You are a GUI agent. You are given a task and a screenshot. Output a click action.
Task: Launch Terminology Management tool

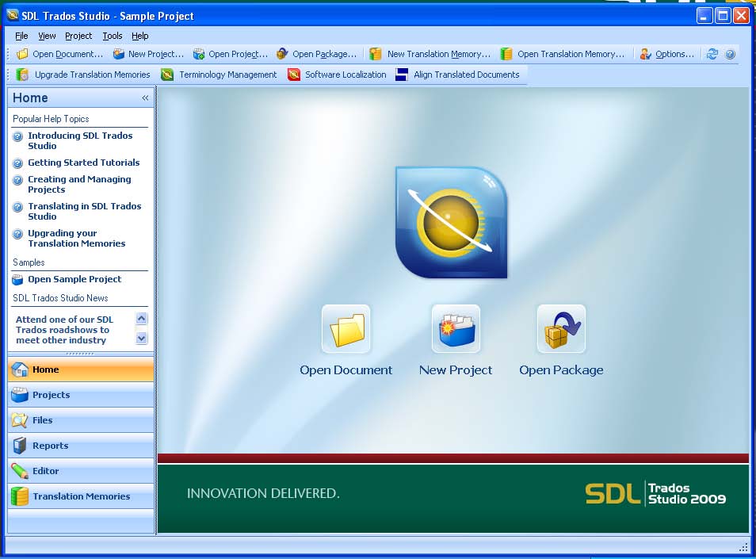[x=219, y=75]
